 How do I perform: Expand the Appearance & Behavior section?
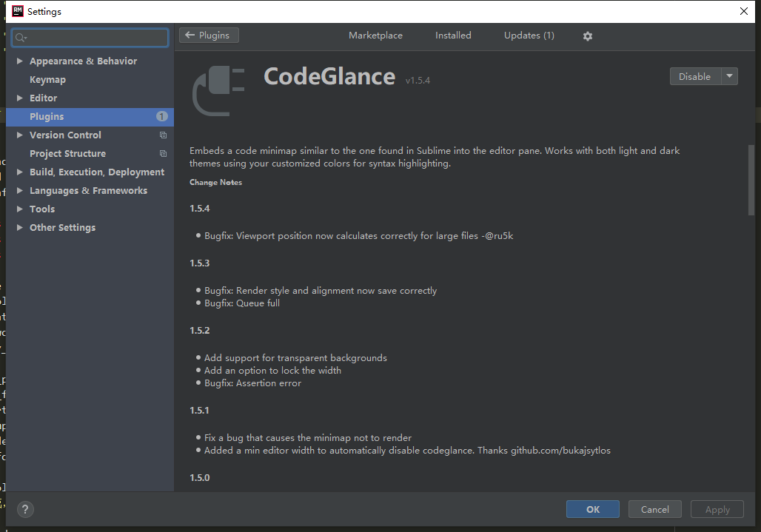pyautogui.click(x=20, y=61)
